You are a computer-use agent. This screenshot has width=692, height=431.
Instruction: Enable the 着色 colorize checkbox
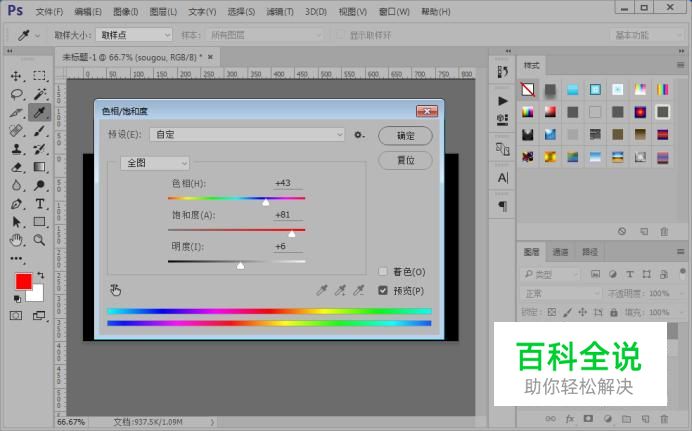point(383,272)
